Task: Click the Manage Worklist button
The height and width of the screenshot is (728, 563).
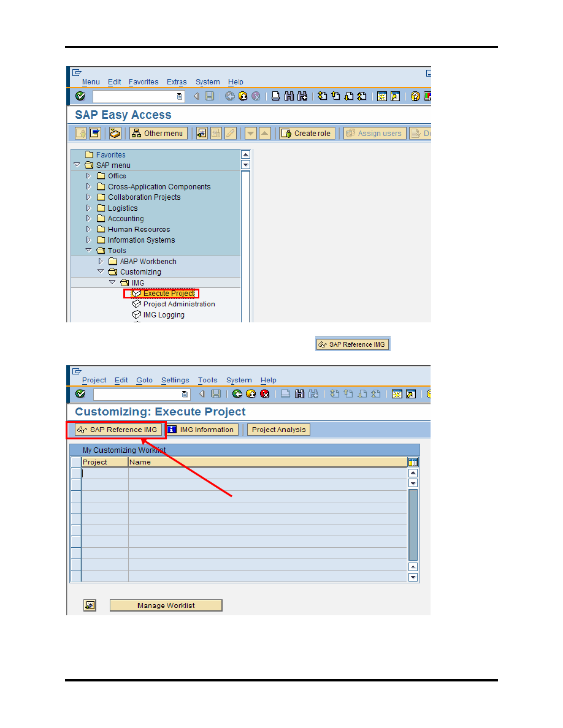Action: [x=166, y=605]
